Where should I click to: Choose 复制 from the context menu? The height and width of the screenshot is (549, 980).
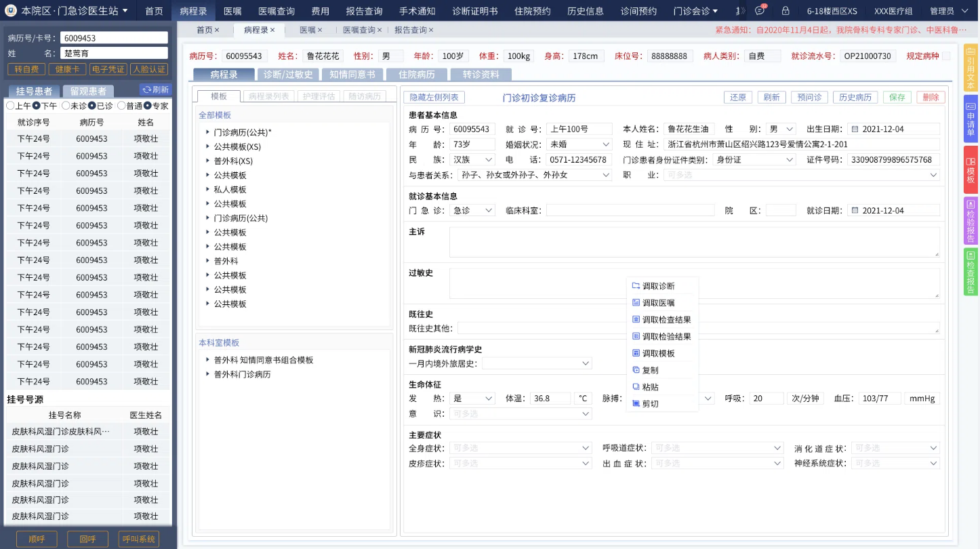[x=661, y=370]
